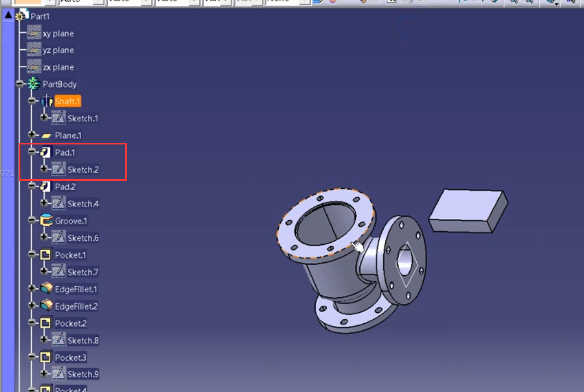Click the Sketch.6 sketch icon
The image size is (584, 392).
click(x=59, y=238)
